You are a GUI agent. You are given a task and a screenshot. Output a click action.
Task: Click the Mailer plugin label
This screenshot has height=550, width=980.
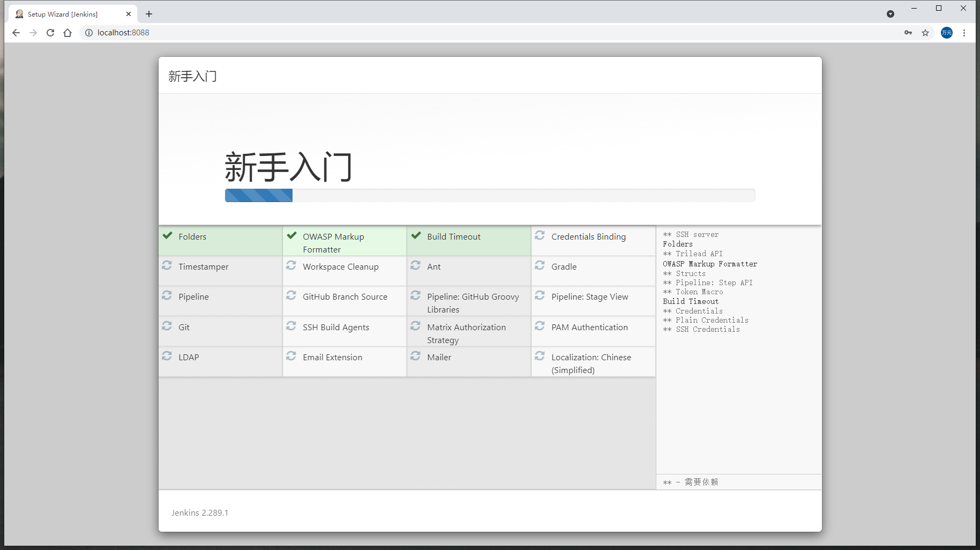439,357
